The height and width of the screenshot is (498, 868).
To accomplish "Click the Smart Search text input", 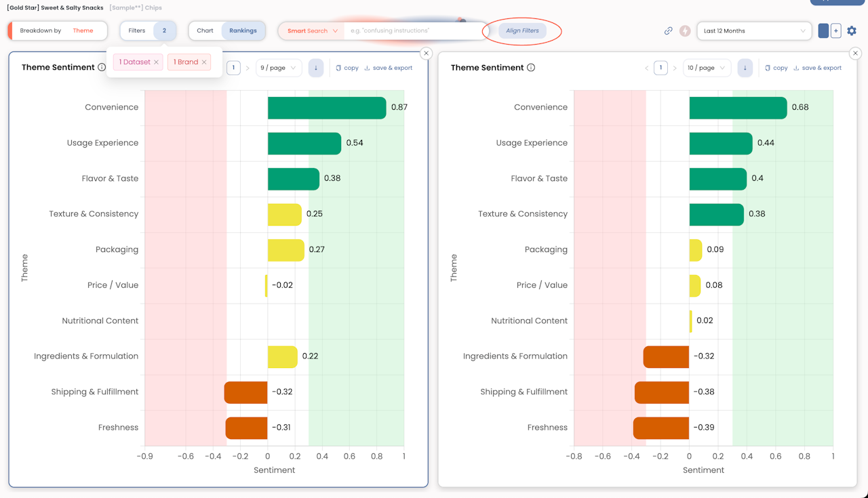I will 414,31.
